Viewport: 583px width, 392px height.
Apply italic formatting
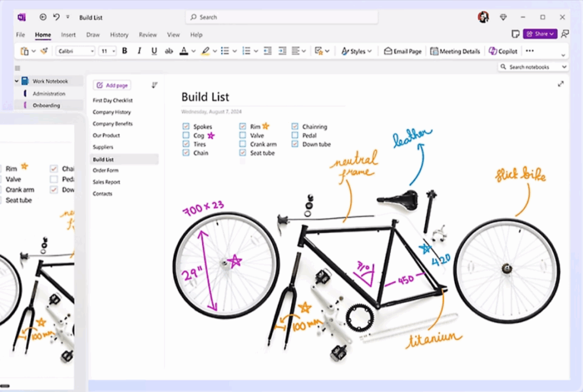click(139, 51)
